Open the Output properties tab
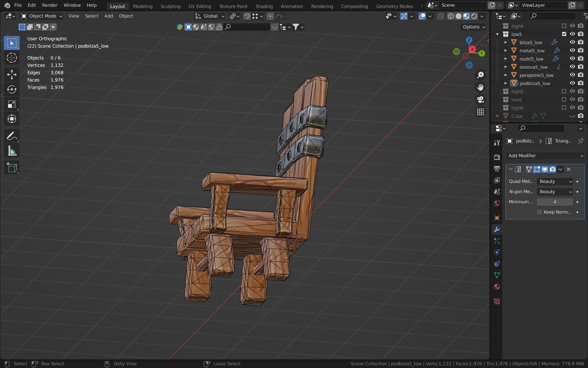The image size is (588, 368). (497, 169)
